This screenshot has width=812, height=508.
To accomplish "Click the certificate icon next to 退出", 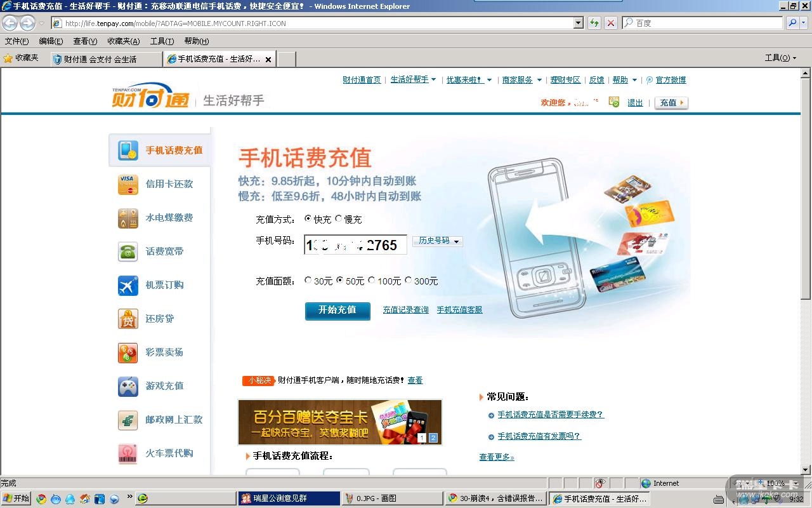I will point(613,102).
